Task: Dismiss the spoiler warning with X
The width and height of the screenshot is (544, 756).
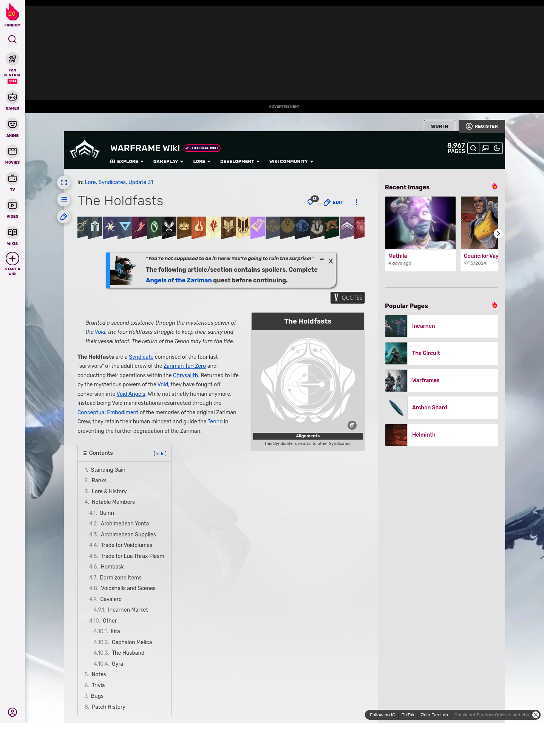Action: pos(331,261)
